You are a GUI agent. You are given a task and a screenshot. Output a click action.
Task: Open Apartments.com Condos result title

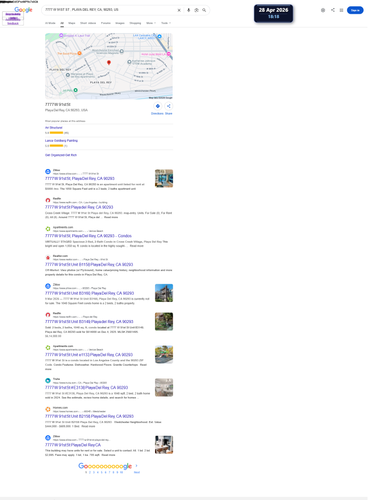coord(88,236)
